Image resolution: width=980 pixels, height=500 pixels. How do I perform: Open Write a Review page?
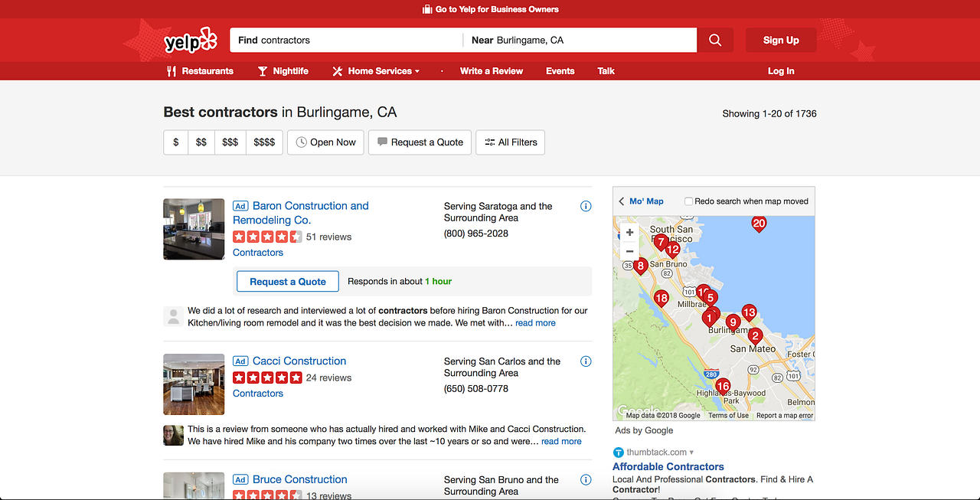pyautogui.click(x=492, y=71)
